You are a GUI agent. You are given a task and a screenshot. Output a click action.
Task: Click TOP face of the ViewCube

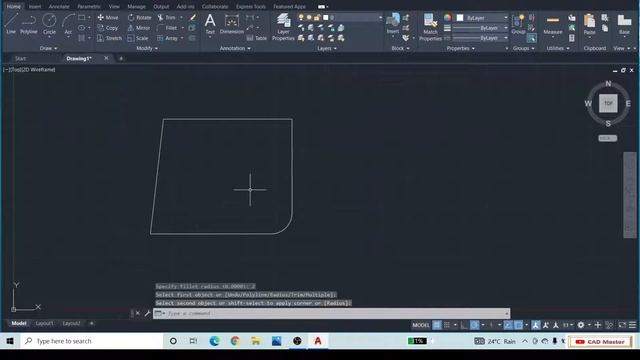[x=608, y=103]
